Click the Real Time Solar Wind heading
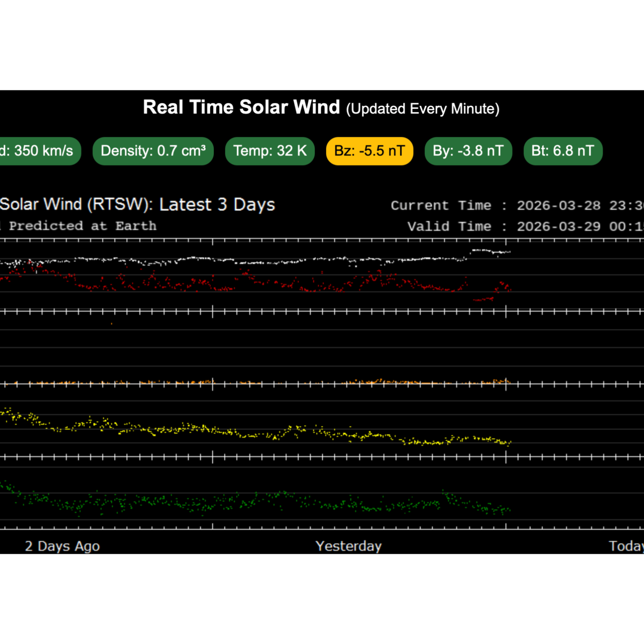The height and width of the screenshot is (644, 644). (x=242, y=107)
